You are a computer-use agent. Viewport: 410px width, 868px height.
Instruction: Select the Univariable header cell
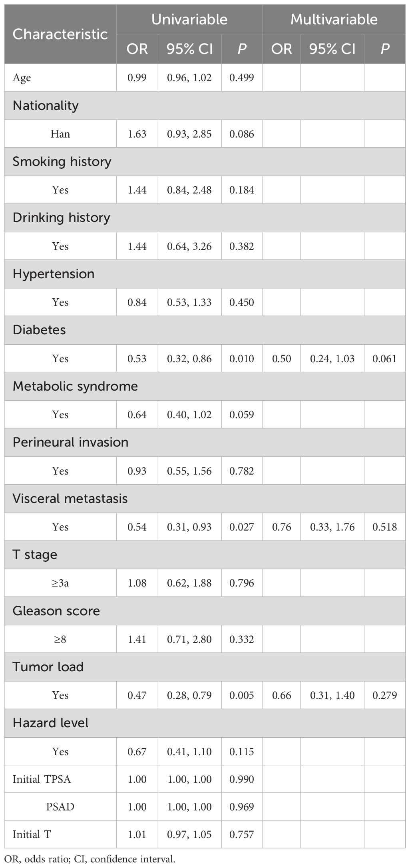click(x=189, y=20)
